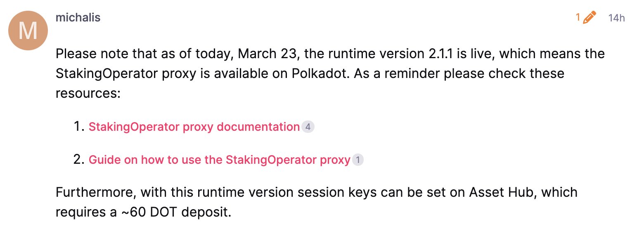Click the click-count badge showing 4

point(308,127)
